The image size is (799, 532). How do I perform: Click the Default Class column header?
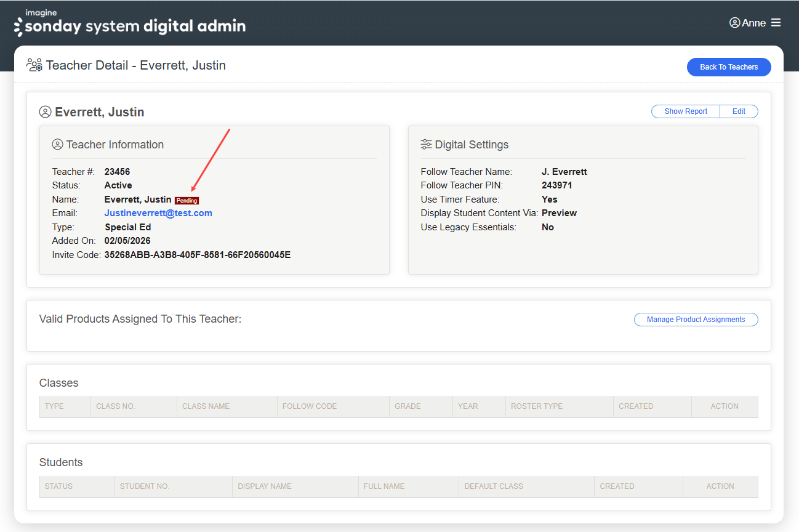click(x=493, y=486)
